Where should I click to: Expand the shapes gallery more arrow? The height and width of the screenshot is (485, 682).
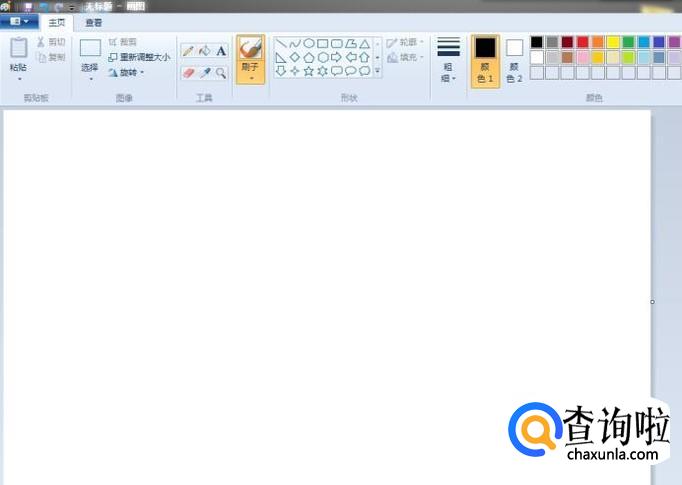[377, 72]
